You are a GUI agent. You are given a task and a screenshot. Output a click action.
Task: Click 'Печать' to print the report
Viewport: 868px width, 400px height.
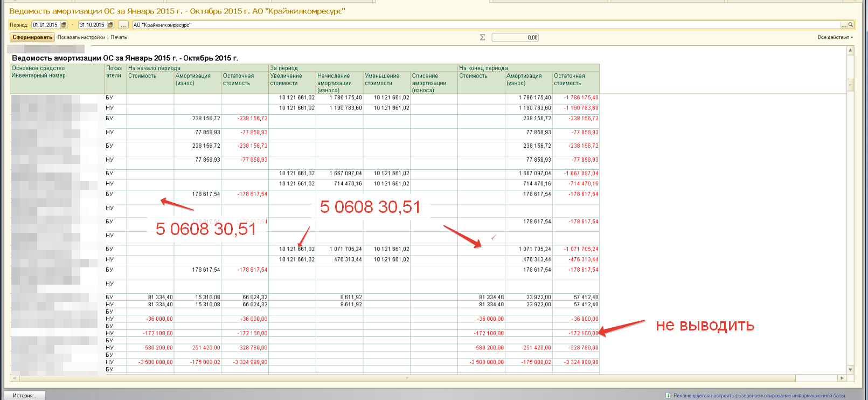[x=119, y=37]
